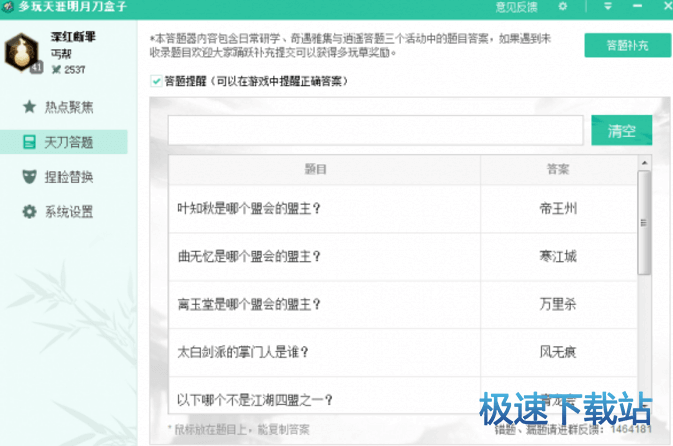The height and width of the screenshot is (446, 673).
Task: Select question 太白剑派的掌门人是谁？
Action: [x=243, y=352]
